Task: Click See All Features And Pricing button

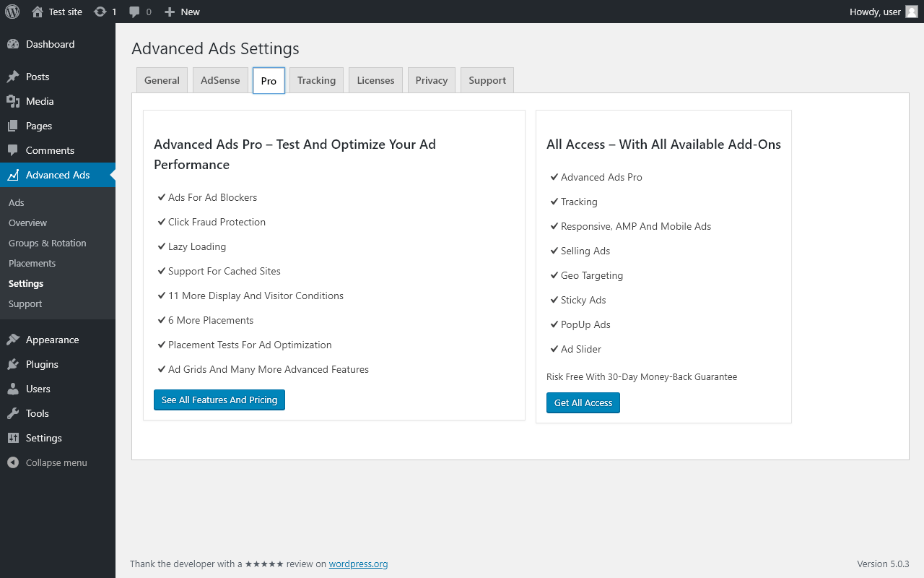Action: [x=219, y=400]
